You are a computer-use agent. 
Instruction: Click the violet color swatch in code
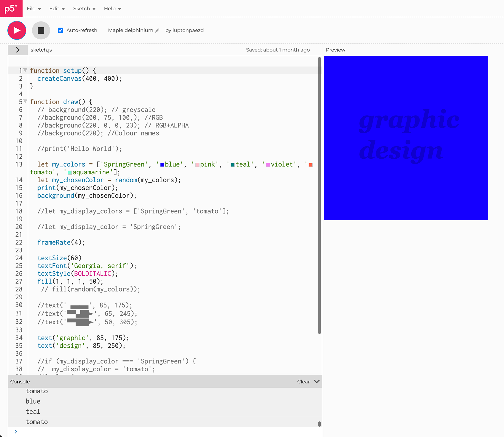(x=268, y=165)
